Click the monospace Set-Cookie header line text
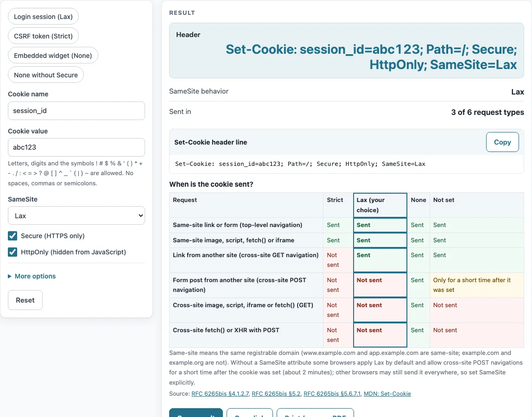 click(x=300, y=164)
